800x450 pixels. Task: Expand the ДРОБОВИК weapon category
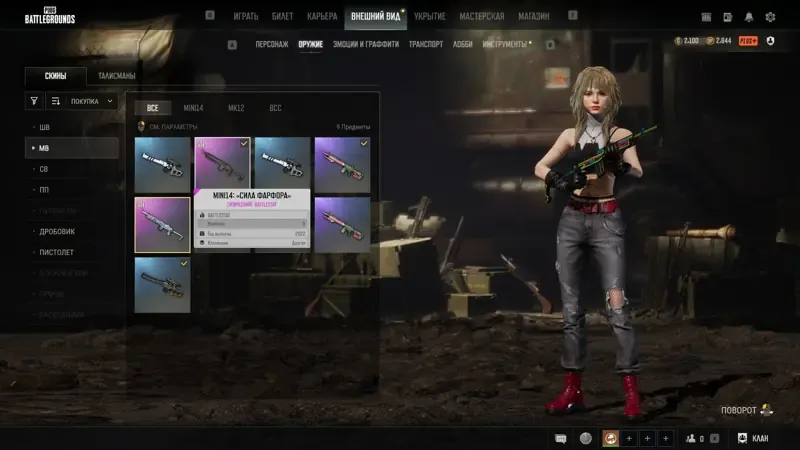point(57,231)
